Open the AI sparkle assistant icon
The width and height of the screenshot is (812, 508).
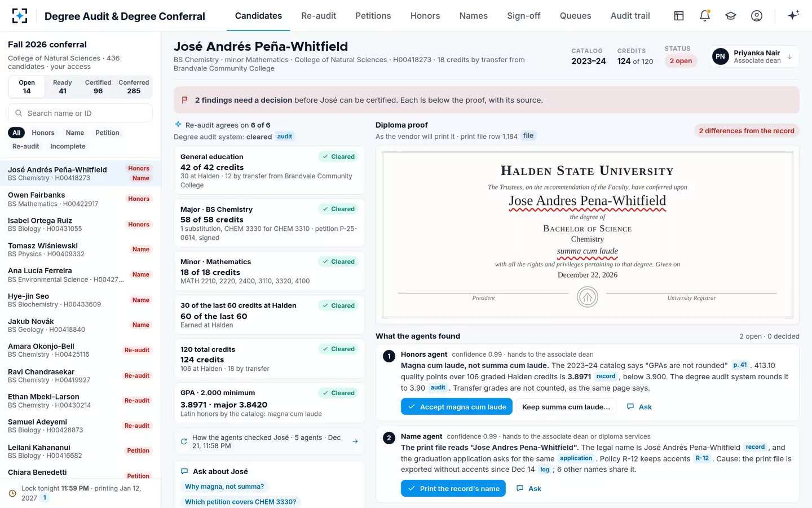pos(793,16)
